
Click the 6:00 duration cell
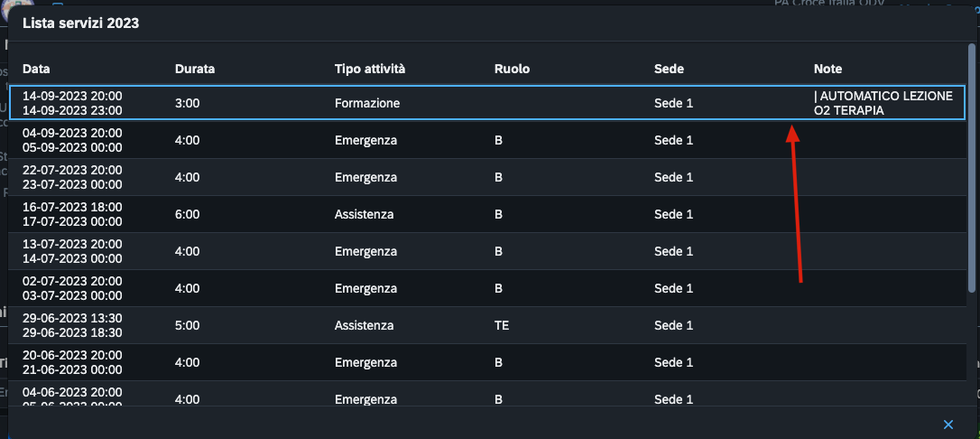point(188,215)
